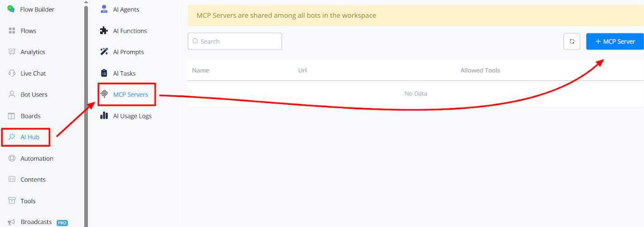Select AI Hub in the sidebar
The image size is (644, 227).
[29, 137]
